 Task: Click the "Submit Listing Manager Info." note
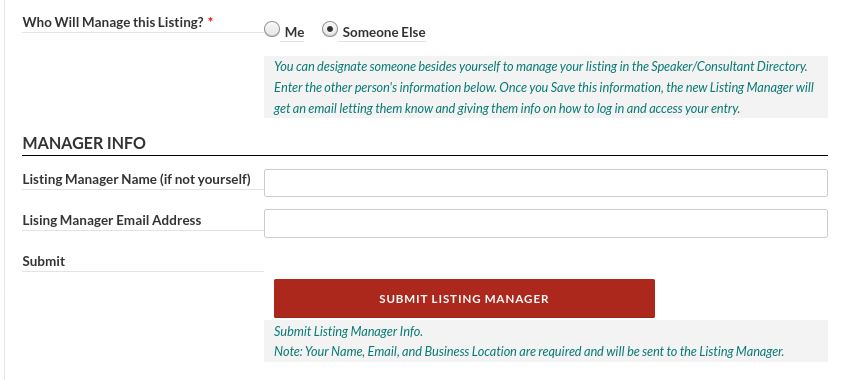click(348, 331)
